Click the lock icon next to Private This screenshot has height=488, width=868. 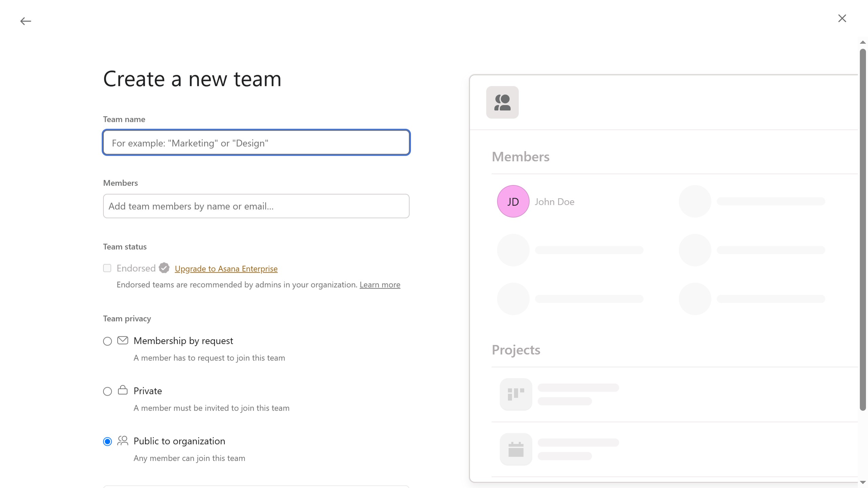click(122, 390)
